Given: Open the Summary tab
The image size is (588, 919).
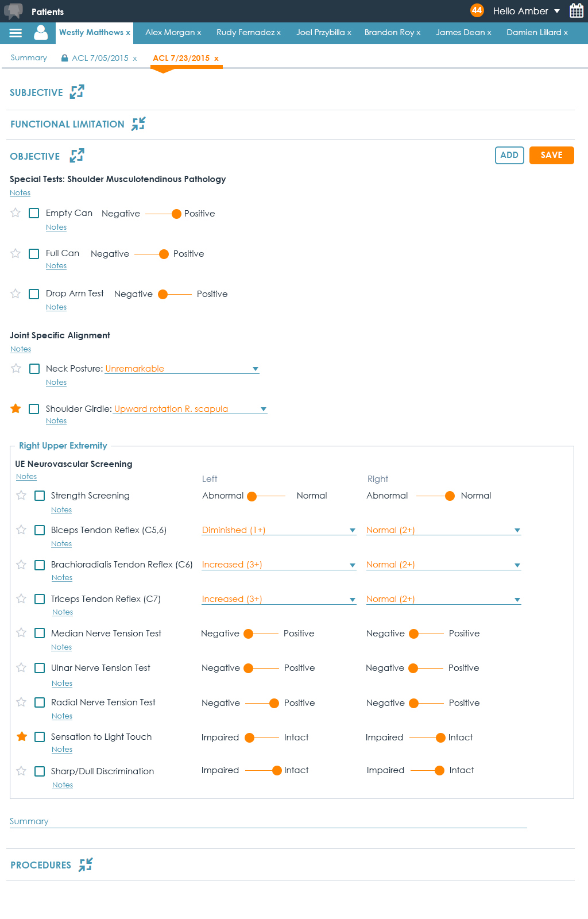Looking at the screenshot, I should [x=29, y=57].
